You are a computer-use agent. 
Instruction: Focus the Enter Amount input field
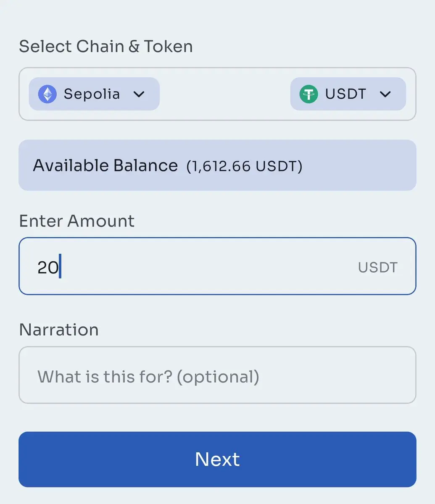[210, 266]
